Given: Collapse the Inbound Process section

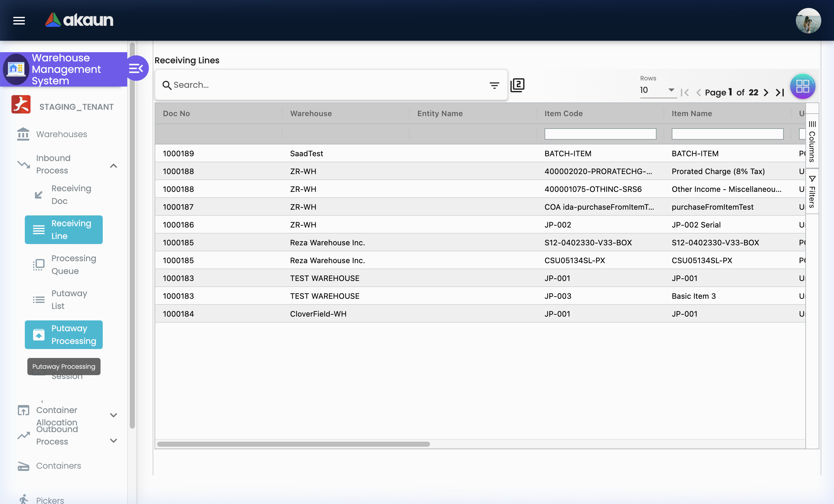Looking at the screenshot, I should click(113, 165).
